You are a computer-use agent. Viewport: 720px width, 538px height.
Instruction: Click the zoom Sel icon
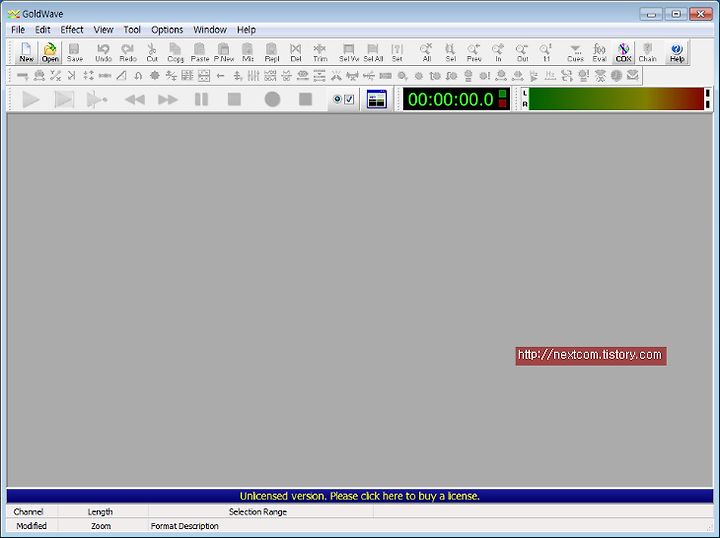point(450,52)
